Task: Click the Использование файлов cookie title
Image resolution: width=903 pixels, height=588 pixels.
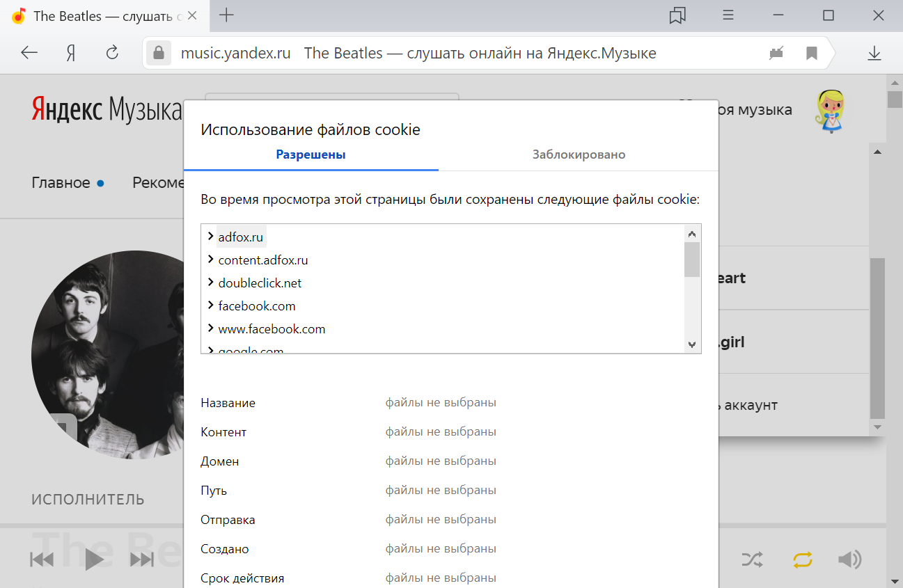Action: coord(311,129)
